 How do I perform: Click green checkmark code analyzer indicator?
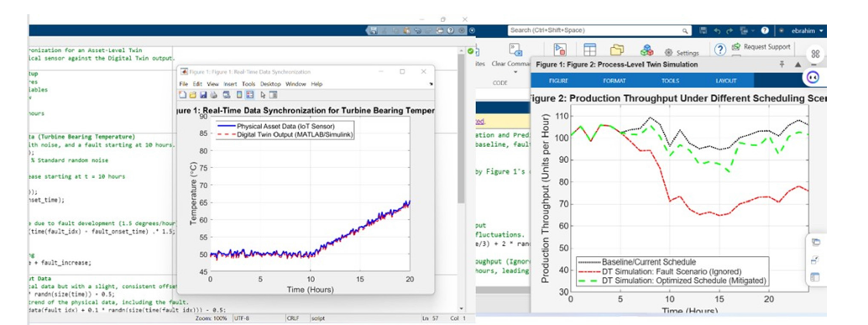coord(471,51)
